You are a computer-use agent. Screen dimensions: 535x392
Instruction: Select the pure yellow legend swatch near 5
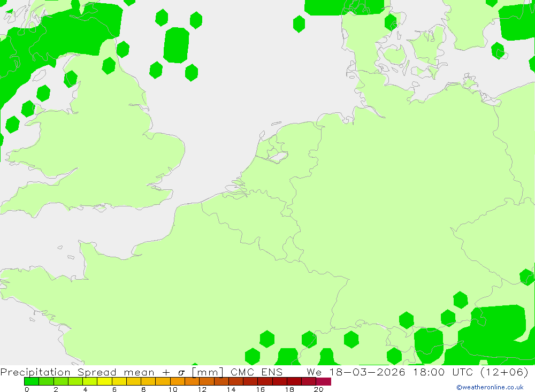[x=104, y=381]
